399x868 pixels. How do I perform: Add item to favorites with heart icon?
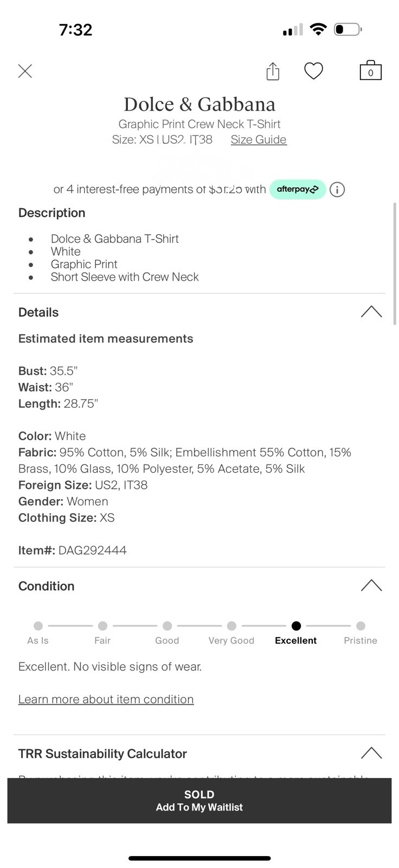coord(313,71)
